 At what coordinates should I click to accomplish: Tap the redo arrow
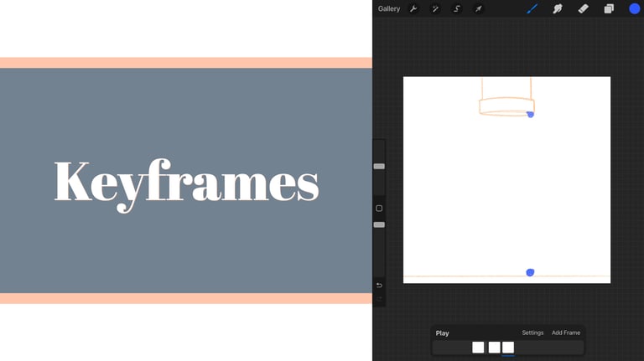[379, 299]
